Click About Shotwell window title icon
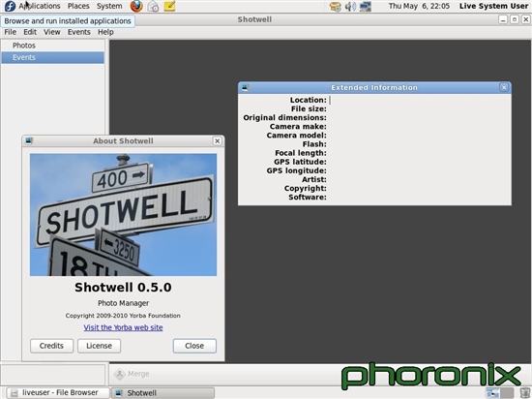 (x=29, y=141)
